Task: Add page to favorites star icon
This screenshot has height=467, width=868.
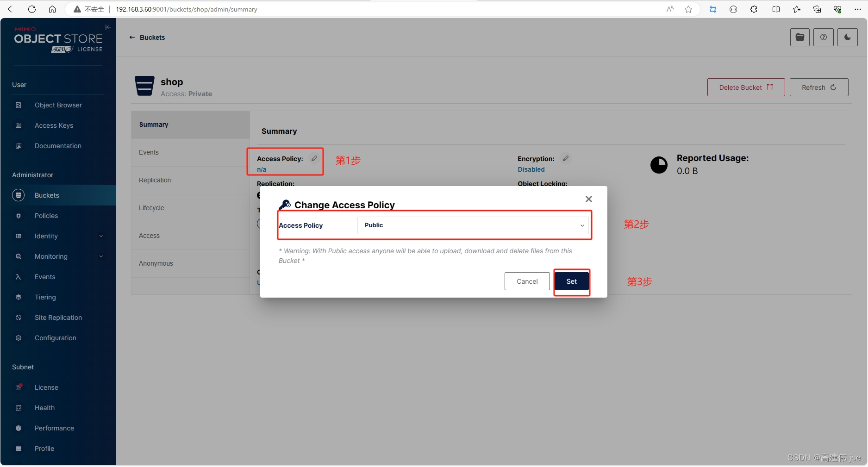Action: click(688, 9)
